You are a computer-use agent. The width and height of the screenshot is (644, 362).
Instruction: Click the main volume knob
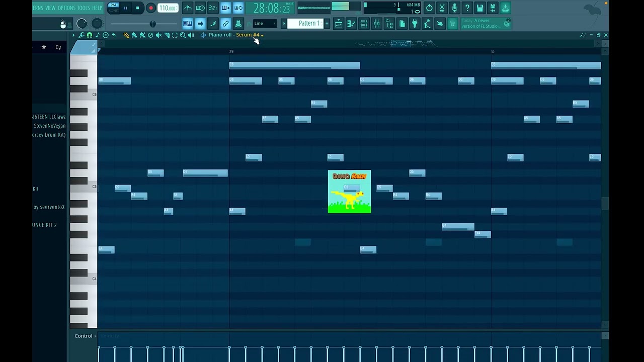pos(82,24)
